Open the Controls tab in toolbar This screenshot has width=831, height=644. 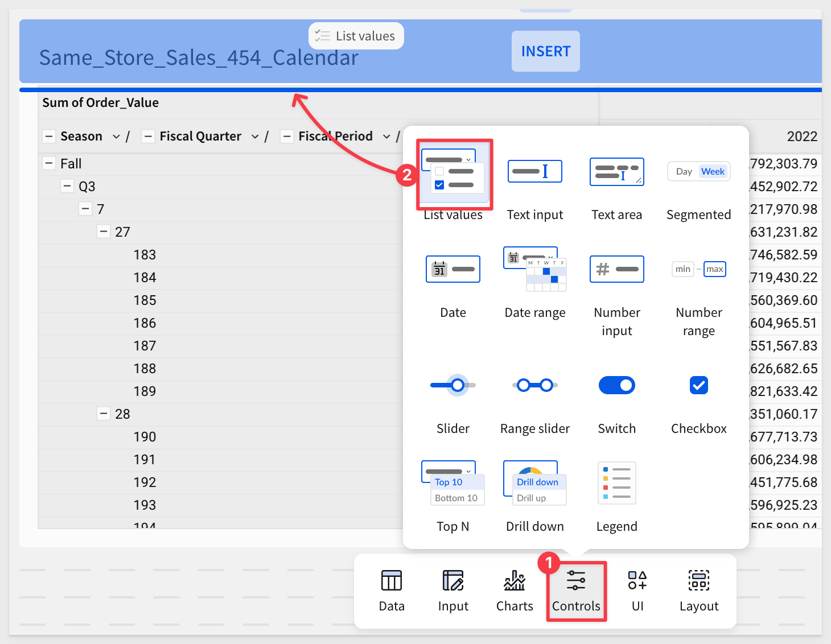(576, 592)
